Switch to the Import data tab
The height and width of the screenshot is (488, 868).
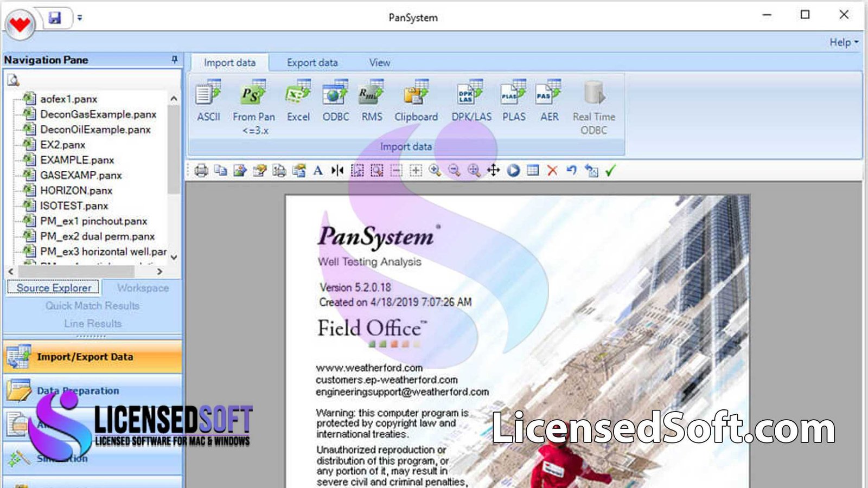tap(229, 63)
